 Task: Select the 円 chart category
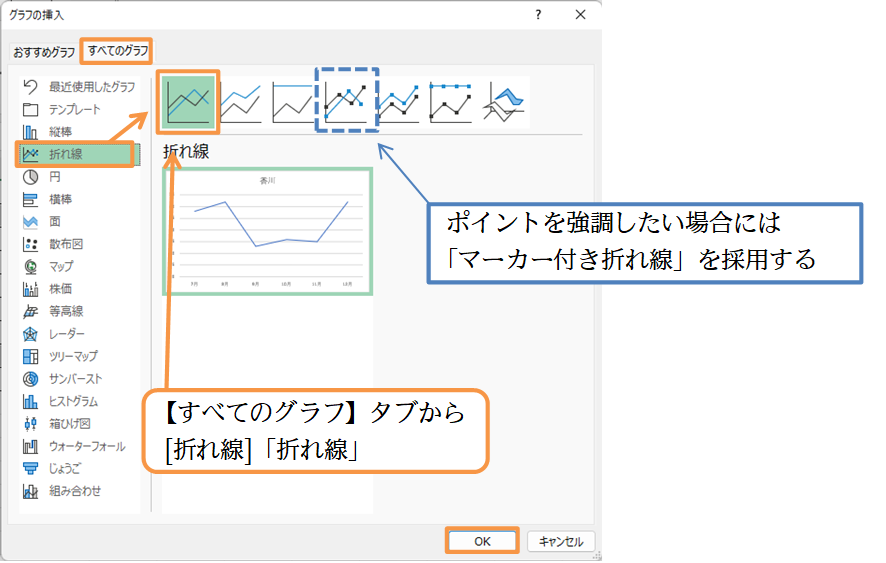(79, 177)
